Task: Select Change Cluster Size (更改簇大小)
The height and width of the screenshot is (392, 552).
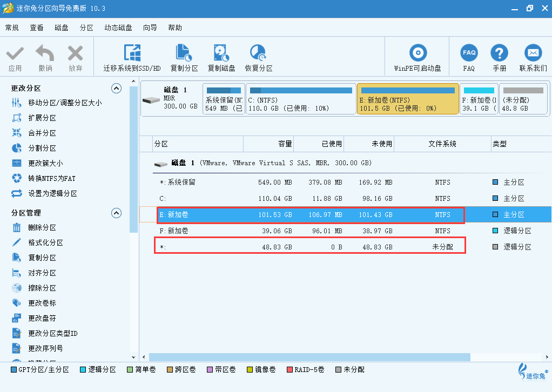Action: (37, 163)
